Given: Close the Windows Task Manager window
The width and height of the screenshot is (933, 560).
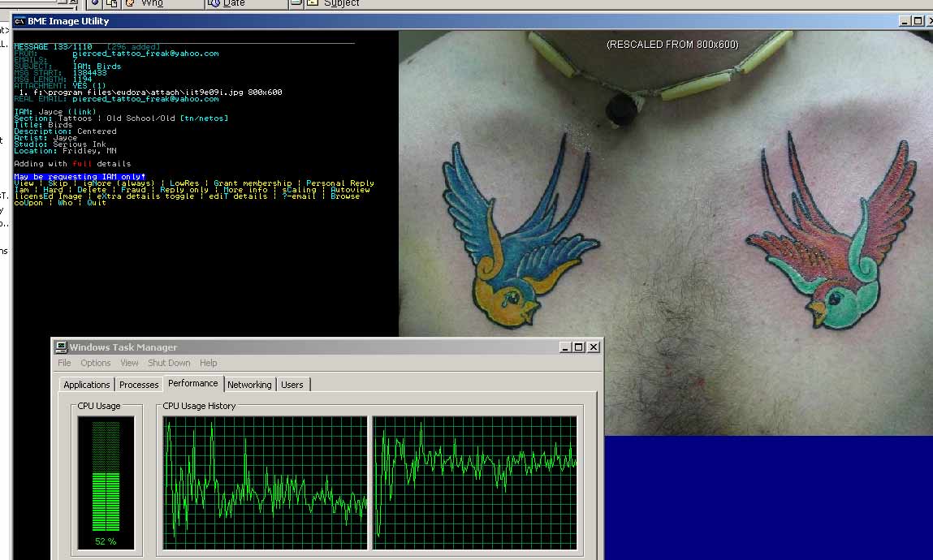Looking at the screenshot, I should click(594, 347).
